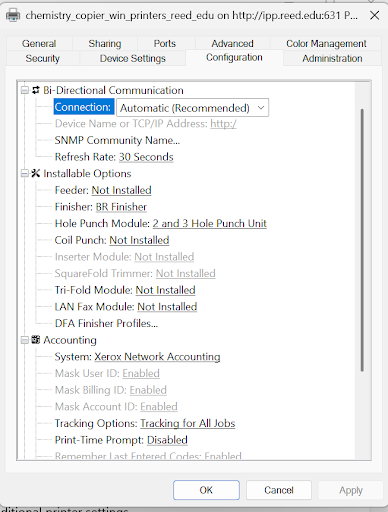This screenshot has height=512, width=388.
Task: Change LAN Fax Module Not Installed setting
Action: [x=167, y=307]
